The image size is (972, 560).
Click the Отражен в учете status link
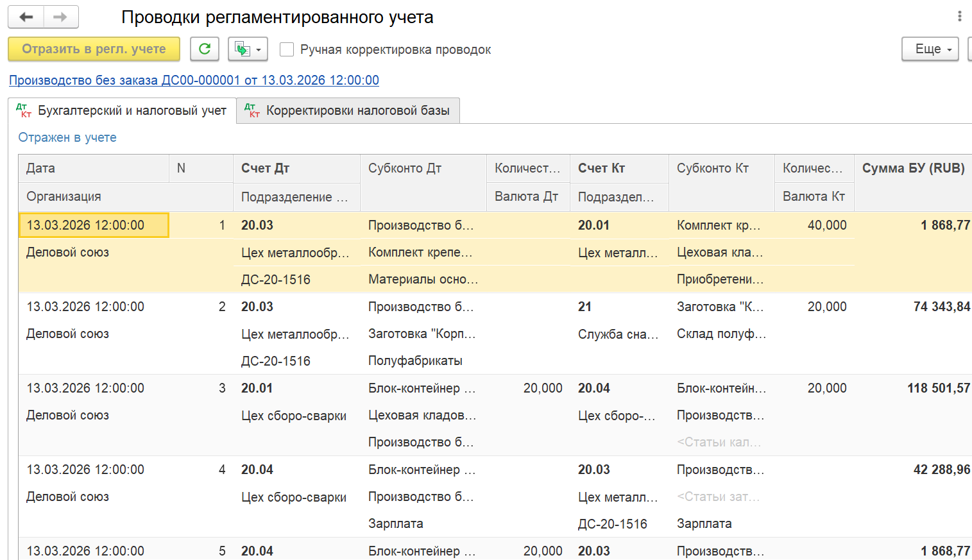pyautogui.click(x=67, y=137)
